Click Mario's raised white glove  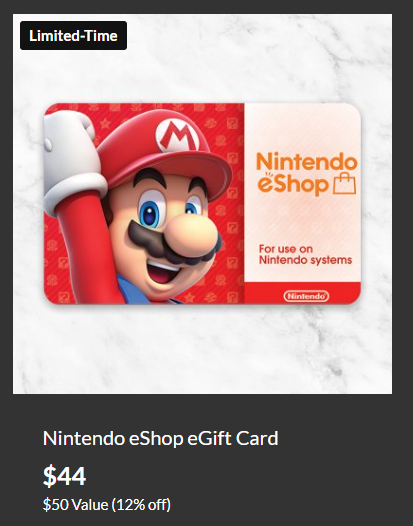72,157
